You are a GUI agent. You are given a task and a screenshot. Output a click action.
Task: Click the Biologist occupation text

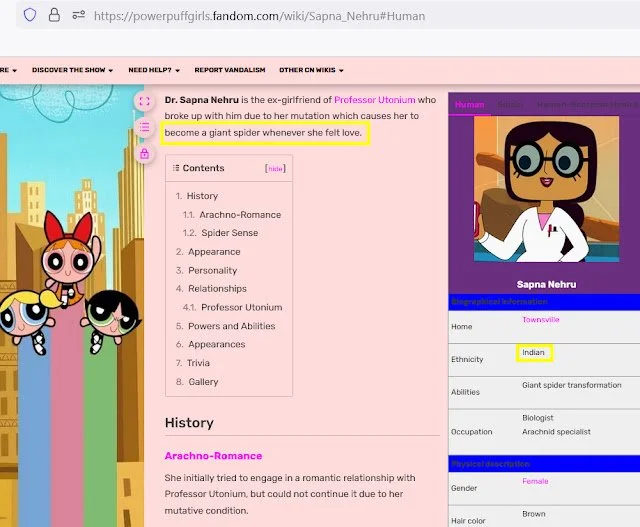click(538, 418)
